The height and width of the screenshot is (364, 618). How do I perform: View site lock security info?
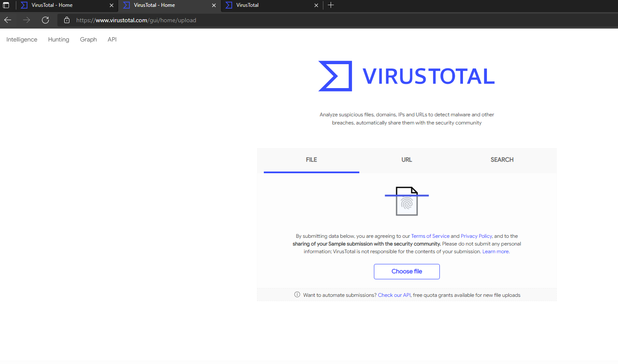click(66, 20)
